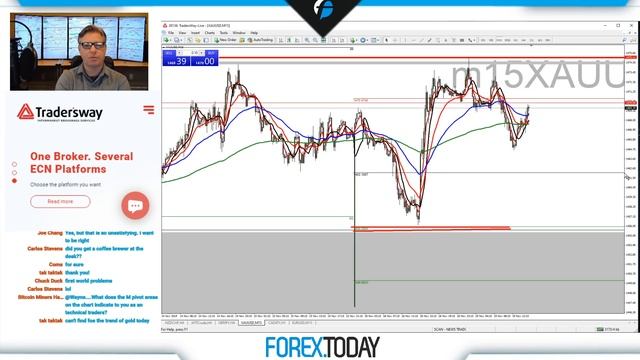
Task: Open the MetaEditor icon
Action: pyautogui.click(x=242, y=40)
